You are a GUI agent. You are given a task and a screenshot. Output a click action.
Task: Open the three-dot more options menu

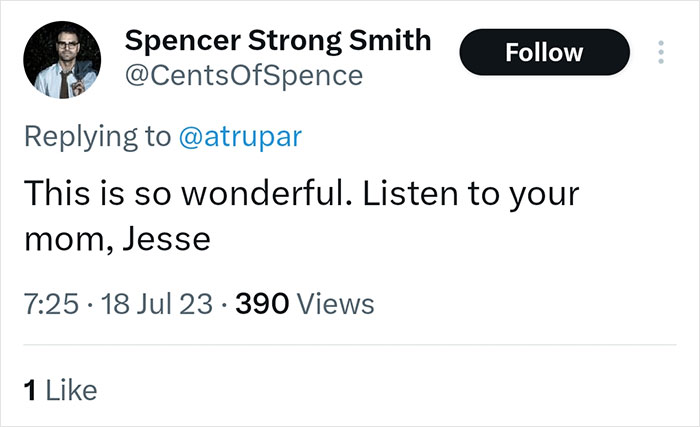(660, 53)
